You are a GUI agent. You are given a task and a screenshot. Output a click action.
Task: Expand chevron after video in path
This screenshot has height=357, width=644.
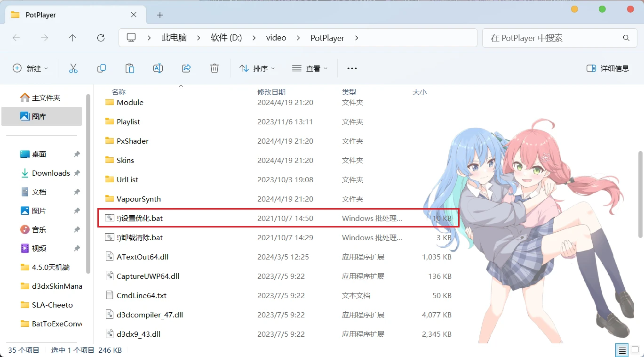coord(298,38)
